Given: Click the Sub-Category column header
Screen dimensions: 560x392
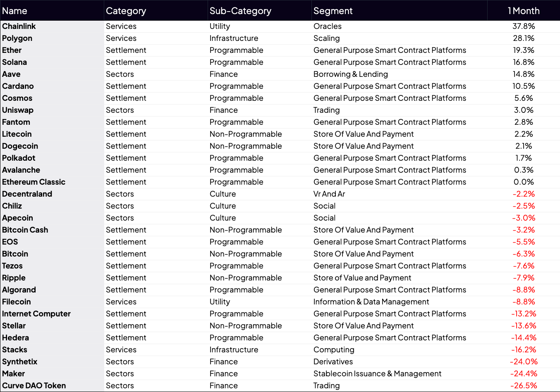Looking at the screenshot, I should (x=240, y=11).
